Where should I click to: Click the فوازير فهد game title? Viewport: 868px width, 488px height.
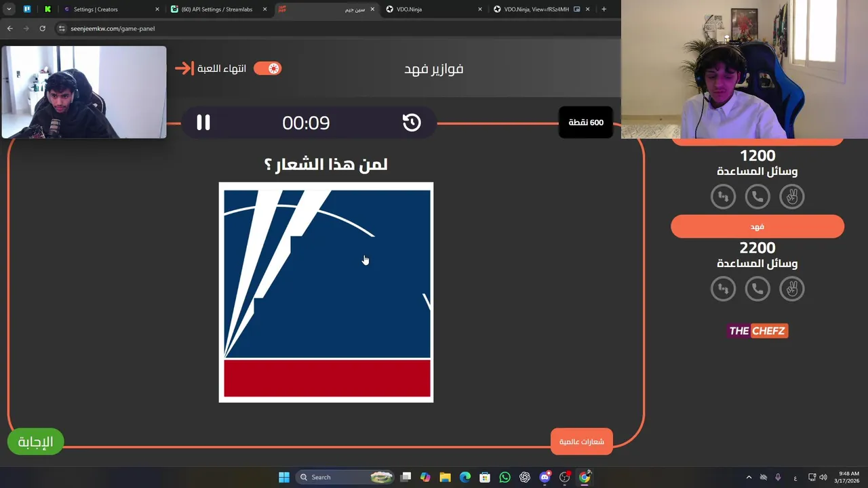[434, 68]
